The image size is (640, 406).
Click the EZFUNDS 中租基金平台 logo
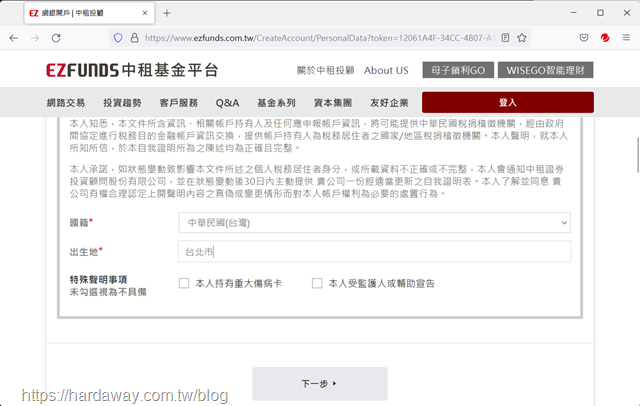132,70
